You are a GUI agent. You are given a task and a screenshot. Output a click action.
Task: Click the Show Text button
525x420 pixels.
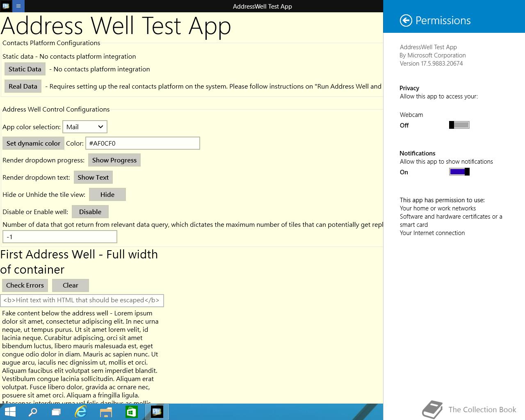pos(93,177)
